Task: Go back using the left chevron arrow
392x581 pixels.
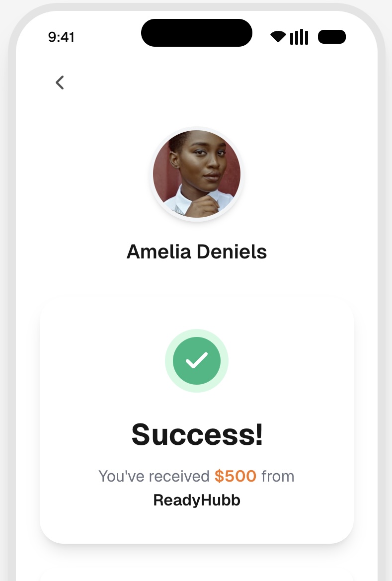Action: point(60,83)
